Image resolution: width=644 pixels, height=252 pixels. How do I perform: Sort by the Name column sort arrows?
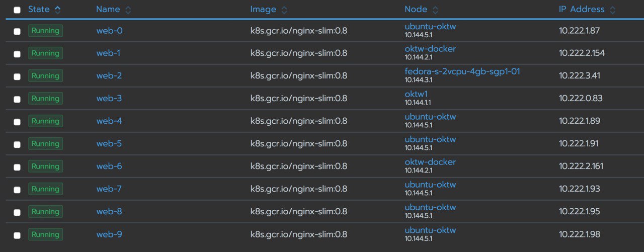pos(128,10)
